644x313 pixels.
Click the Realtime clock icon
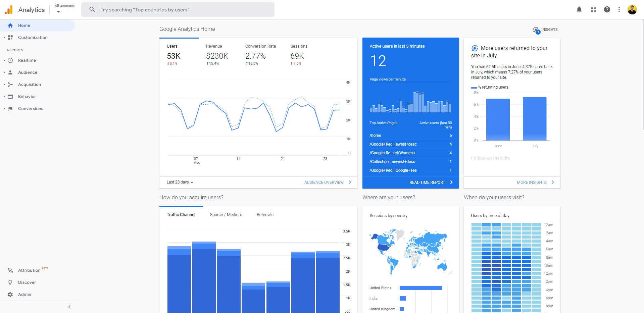[x=10, y=60]
